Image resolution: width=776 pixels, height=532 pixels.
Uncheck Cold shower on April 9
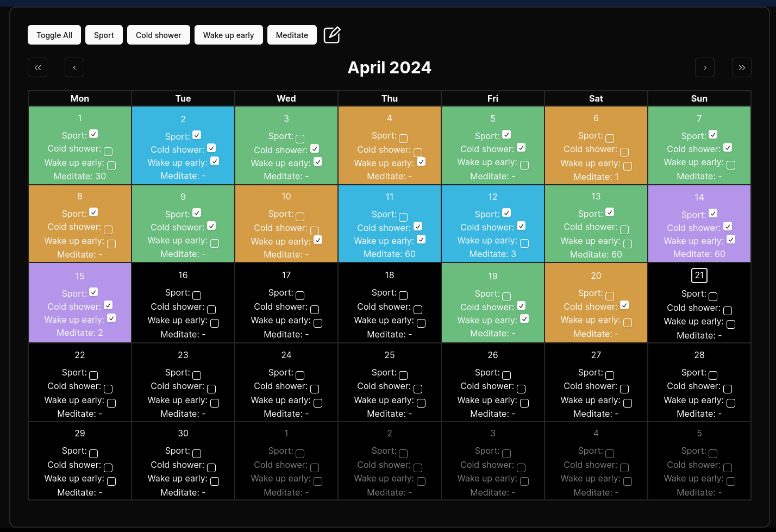click(x=211, y=226)
